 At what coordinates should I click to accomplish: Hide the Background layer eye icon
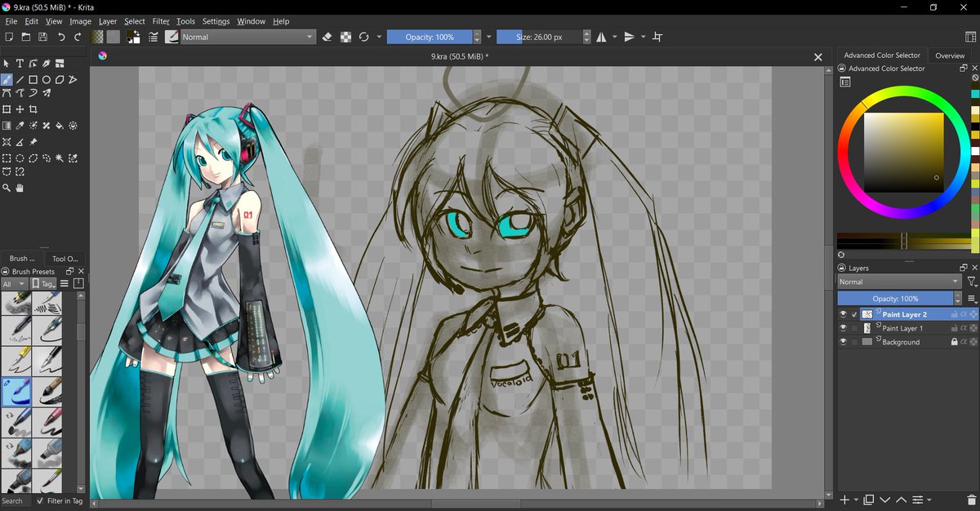(844, 342)
